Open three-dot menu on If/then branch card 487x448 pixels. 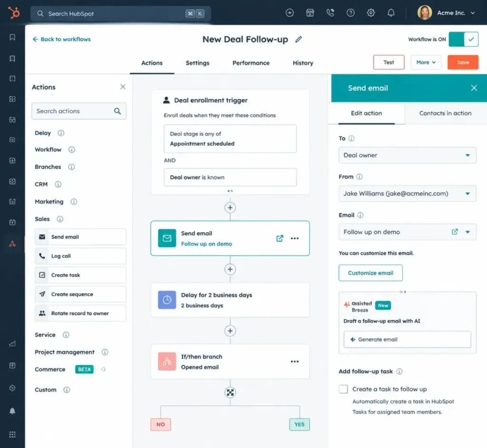[x=295, y=362]
